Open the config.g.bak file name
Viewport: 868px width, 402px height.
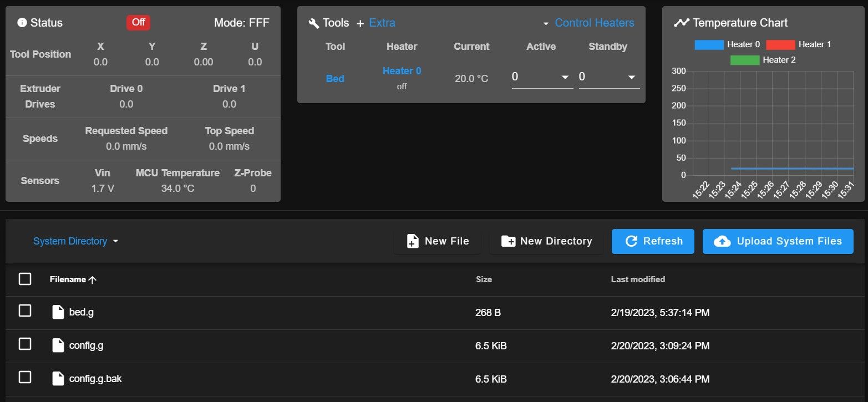95,379
